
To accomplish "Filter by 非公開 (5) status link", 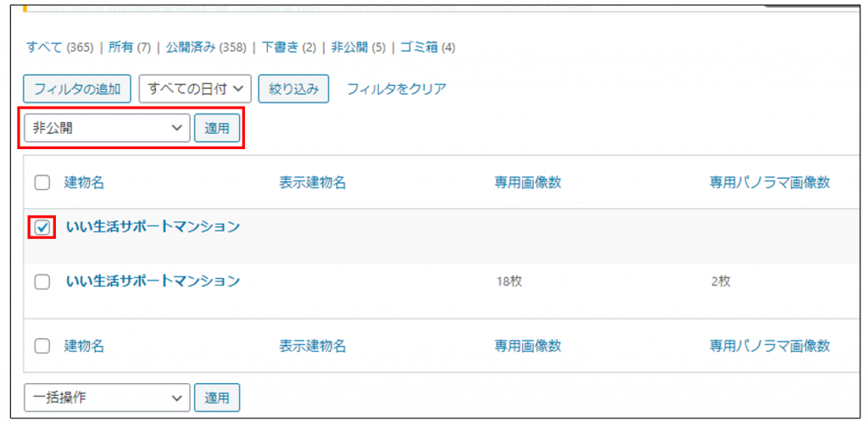I will [x=358, y=47].
